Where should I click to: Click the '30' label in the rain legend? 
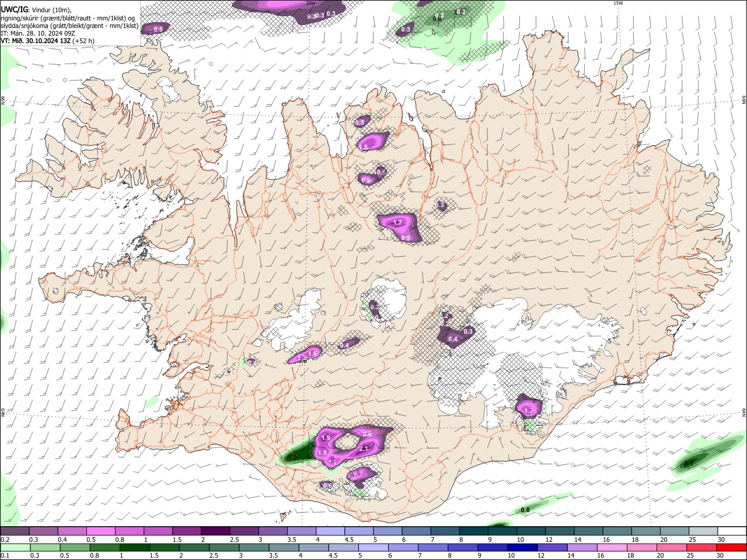pos(721,555)
